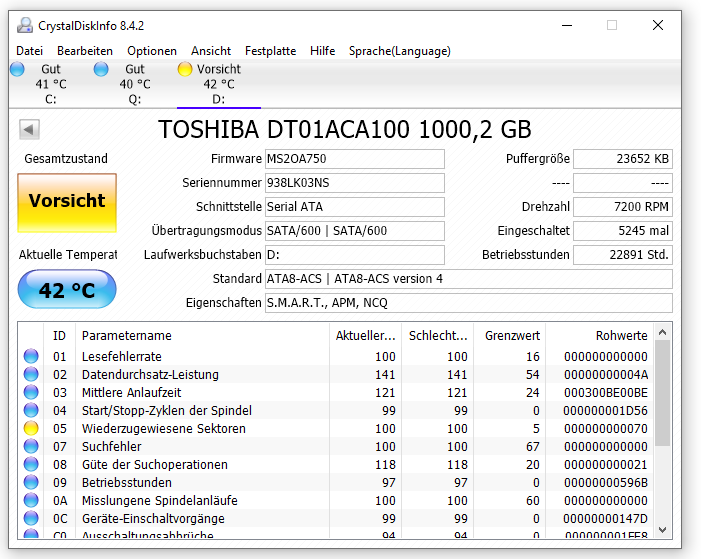Select the Datendurchsatz-Leistung row name

point(150,374)
